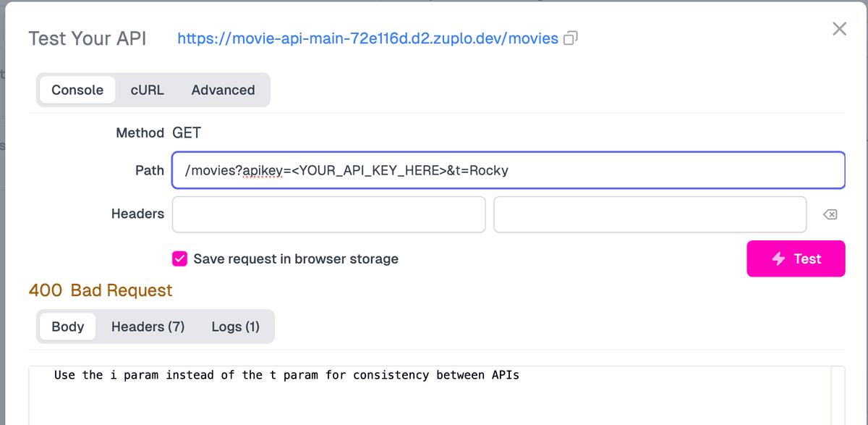This screenshot has width=868, height=425.
Task: Click the GET method value
Action: pos(187,133)
